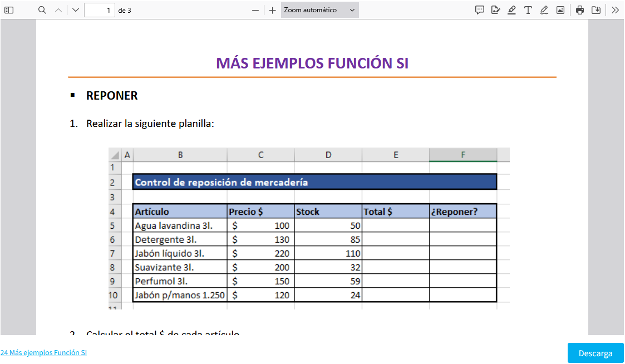Zoom in on the document
625x364 pixels.
[272, 10]
